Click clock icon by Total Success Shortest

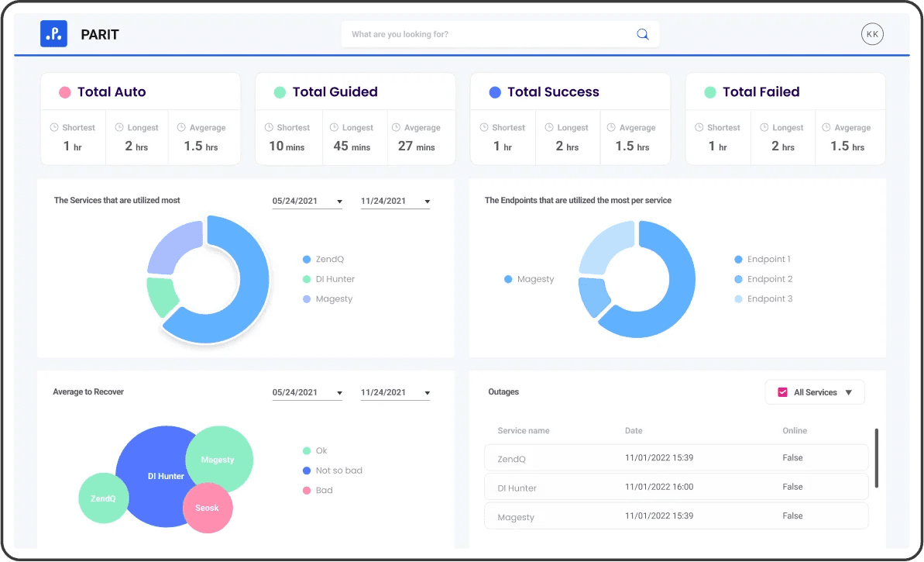pyautogui.click(x=484, y=127)
